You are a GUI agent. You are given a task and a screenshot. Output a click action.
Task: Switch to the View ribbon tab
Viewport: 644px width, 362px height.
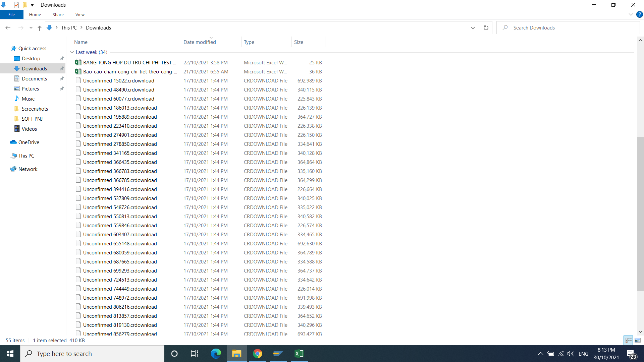80,14
